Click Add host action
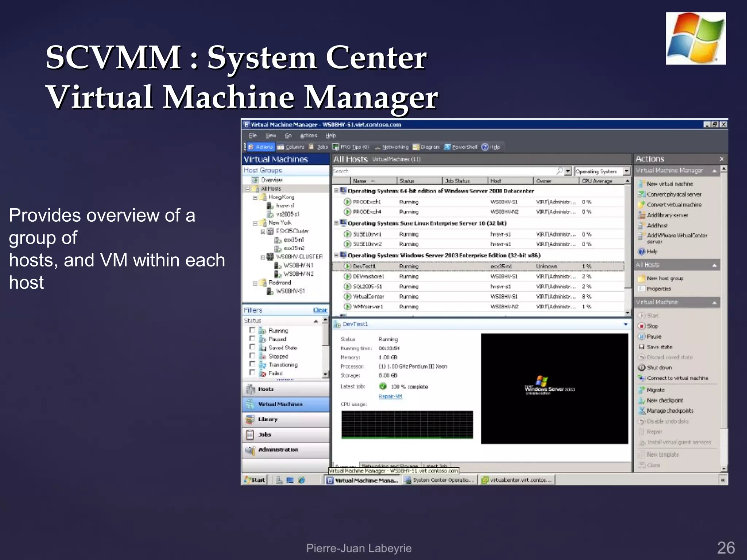The image size is (747, 560). tap(653, 225)
